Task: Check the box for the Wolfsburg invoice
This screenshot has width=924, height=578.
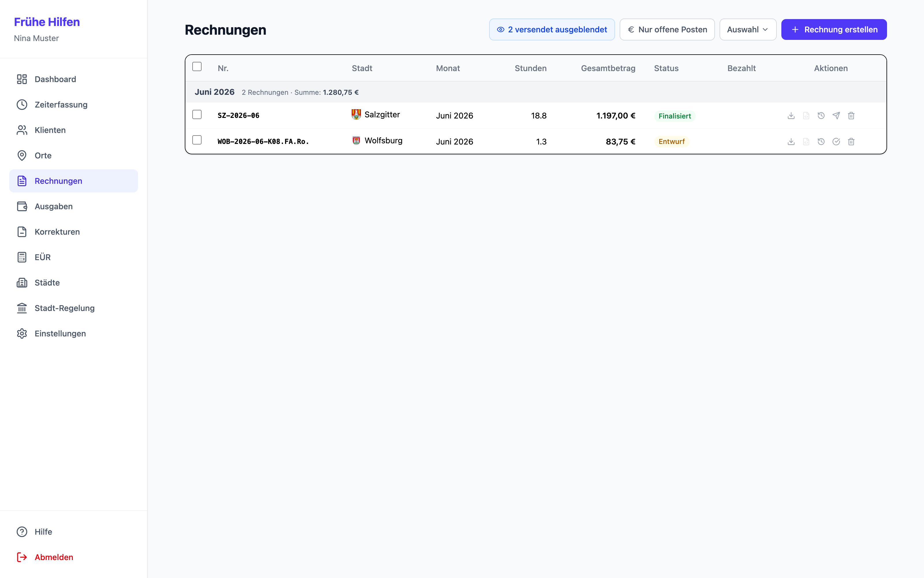Action: coord(197,140)
